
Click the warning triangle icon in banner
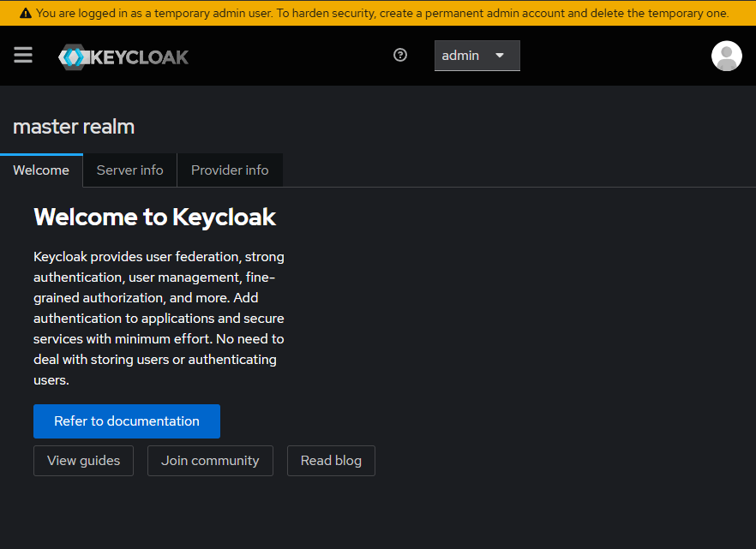click(x=26, y=14)
